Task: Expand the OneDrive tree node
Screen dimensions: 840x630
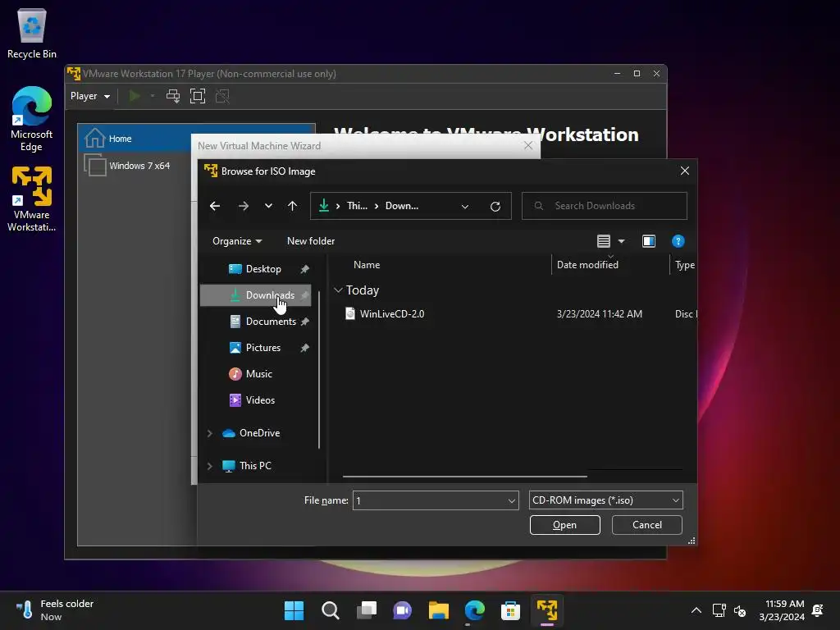Action: click(210, 433)
